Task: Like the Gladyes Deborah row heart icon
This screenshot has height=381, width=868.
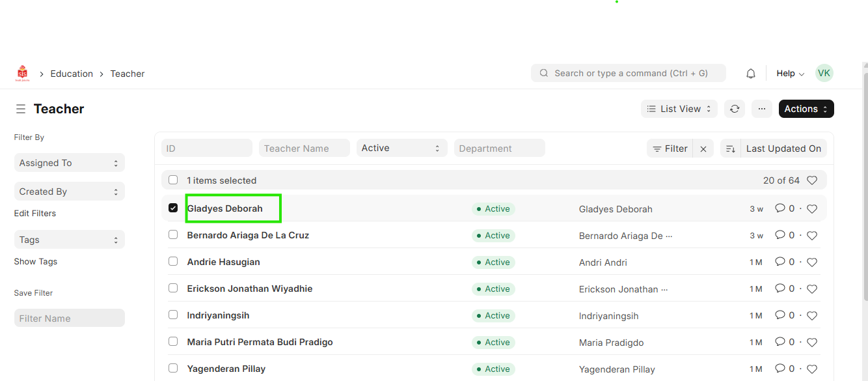Action: pyautogui.click(x=811, y=209)
